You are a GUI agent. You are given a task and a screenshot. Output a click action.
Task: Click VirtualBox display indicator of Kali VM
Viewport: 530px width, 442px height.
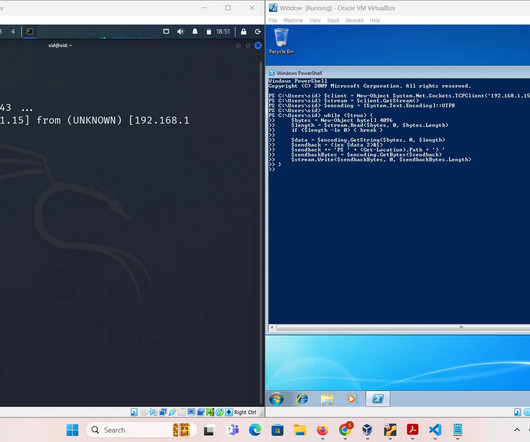191,412
